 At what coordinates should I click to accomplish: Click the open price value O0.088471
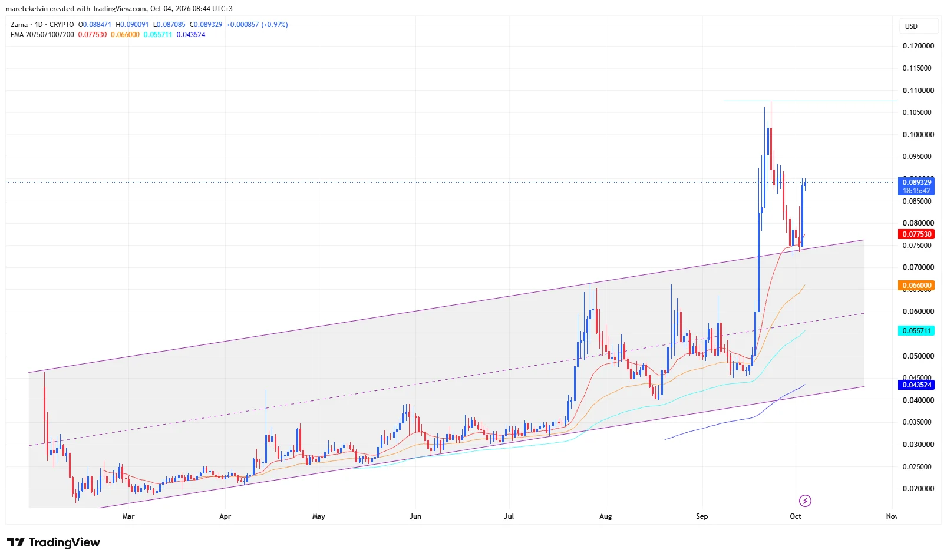(95, 25)
